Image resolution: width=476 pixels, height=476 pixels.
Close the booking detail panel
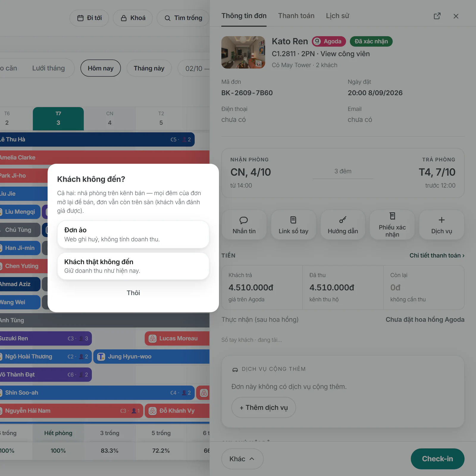coord(456,16)
